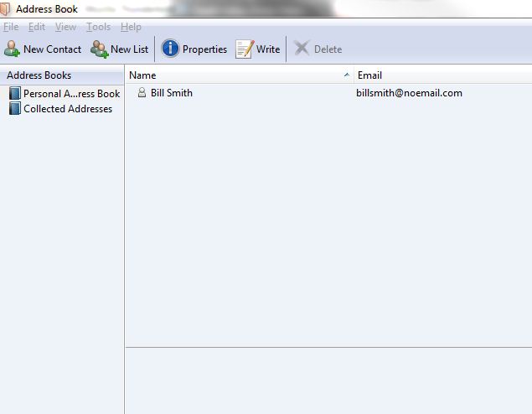Open the View menu
This screenshot has height=414, width=532.
click(x=65, y=27)
